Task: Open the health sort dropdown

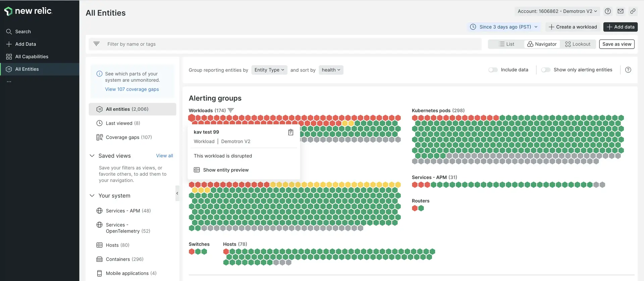Action: pyautogui.click(x=331, y=70)
